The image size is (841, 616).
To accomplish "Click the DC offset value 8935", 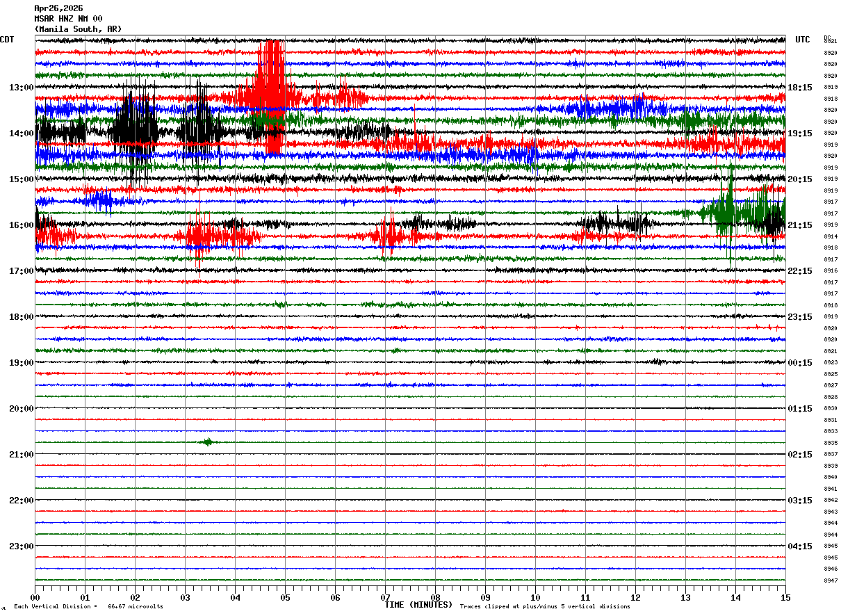I will coord(831,443).
